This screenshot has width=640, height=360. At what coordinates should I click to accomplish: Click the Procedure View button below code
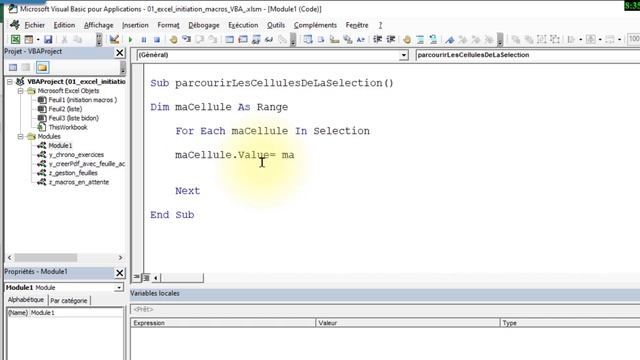(137, 278)
